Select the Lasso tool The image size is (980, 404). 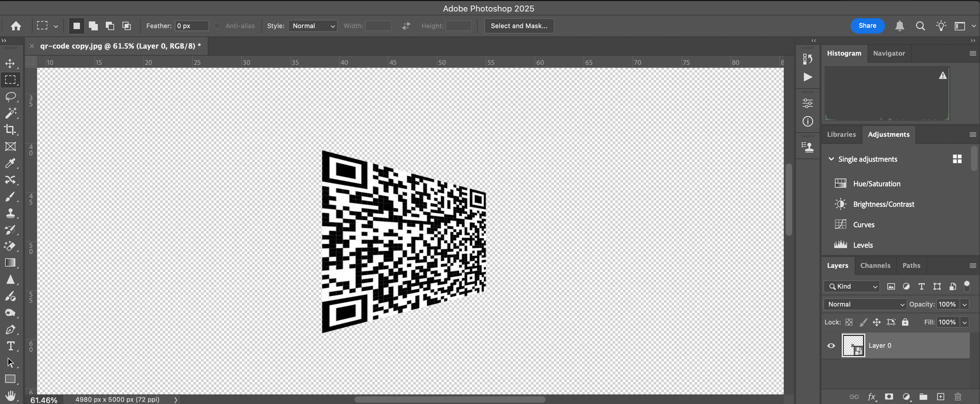[10, 97]
